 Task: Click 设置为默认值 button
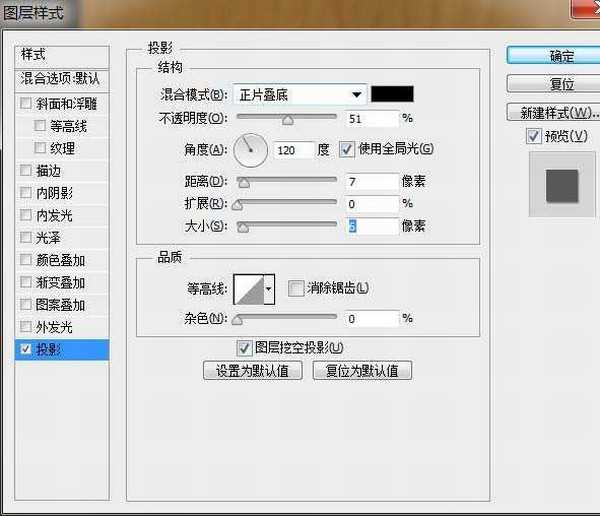[252, 371]
